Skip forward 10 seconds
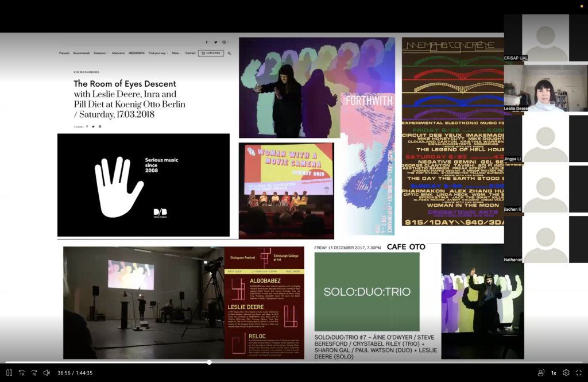This screenshot has width=588, height=382. coord(34,373)
